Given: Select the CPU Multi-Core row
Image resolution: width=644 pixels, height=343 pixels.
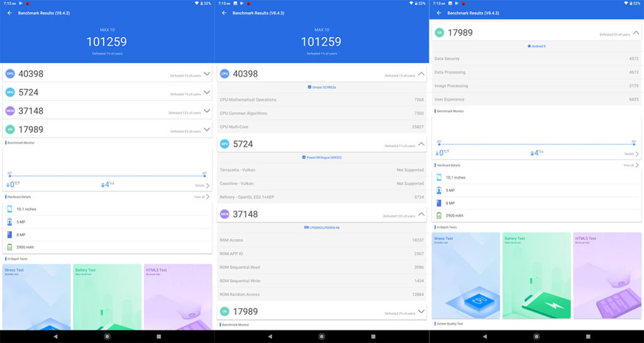Looking at the screenshot, I should coord(321,127).
